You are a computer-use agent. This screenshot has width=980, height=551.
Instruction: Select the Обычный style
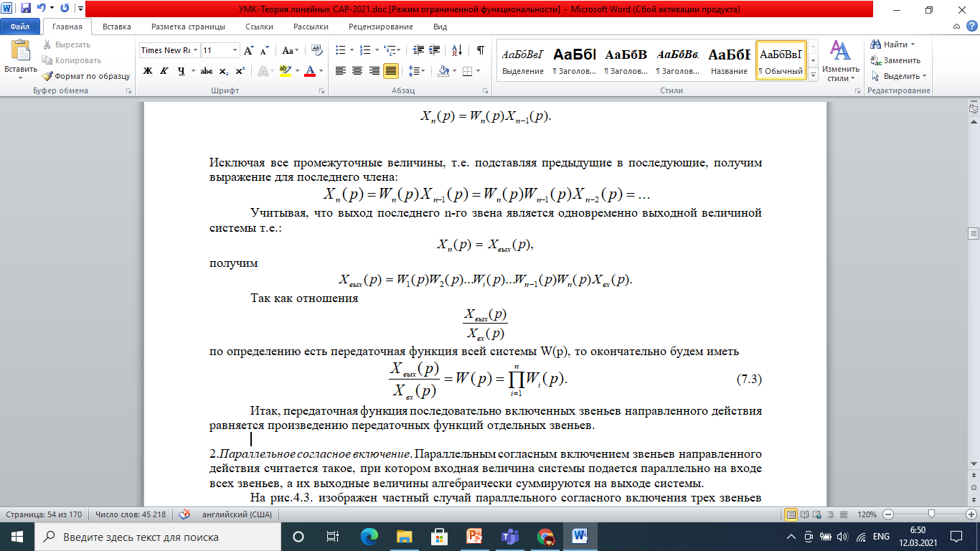coord(781,60)
